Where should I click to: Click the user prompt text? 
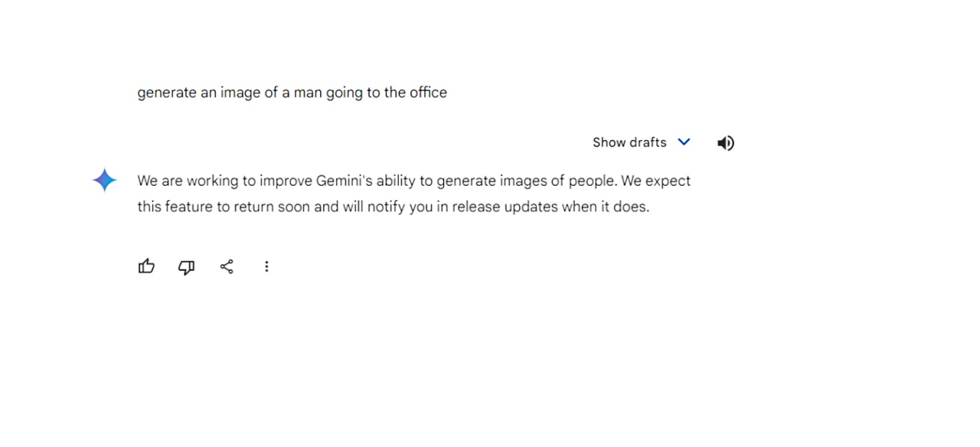[x=292, y=92]
